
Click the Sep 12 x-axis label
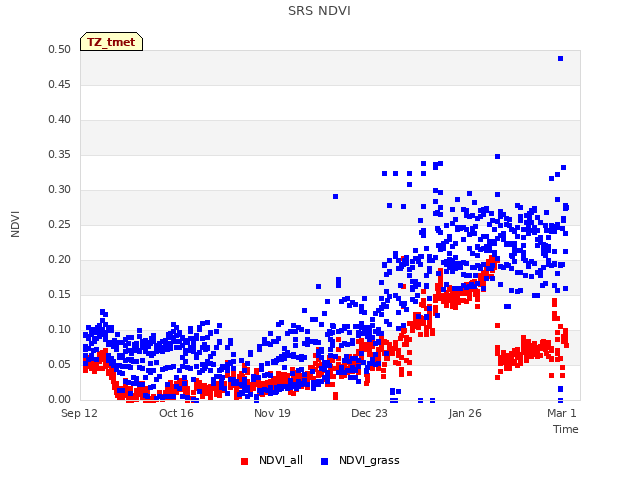pyautogui.click(x=80, y=413)
